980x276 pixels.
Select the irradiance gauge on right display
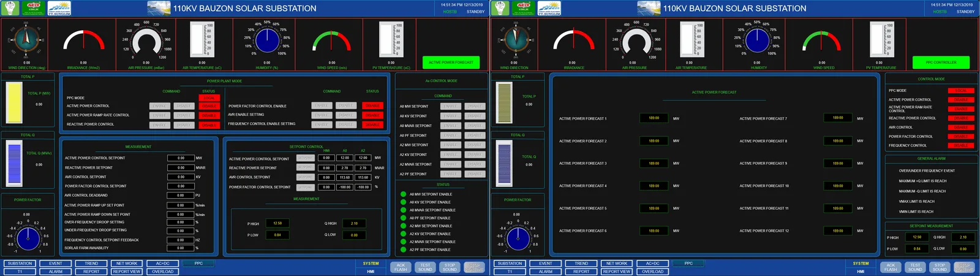[x=574, y=40]
